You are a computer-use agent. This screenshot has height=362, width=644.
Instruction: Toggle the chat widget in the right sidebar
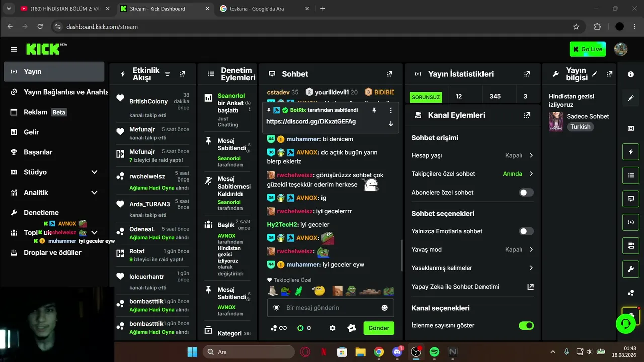[x=631, y=199]
